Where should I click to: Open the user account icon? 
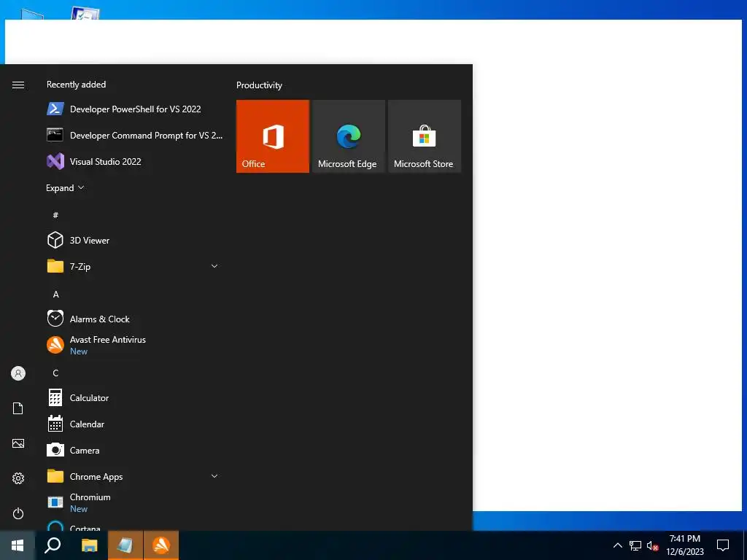tap(18, 373)
